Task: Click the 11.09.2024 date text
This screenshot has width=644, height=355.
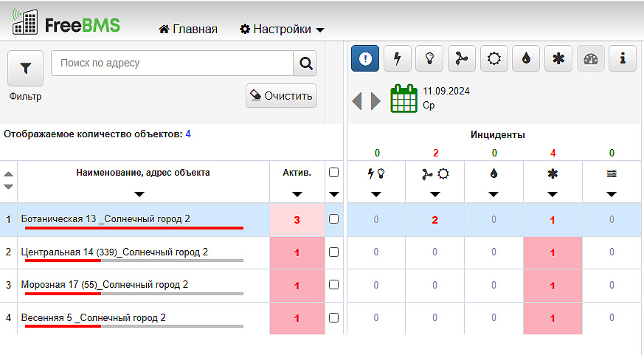Action: (x=446, y=92)
